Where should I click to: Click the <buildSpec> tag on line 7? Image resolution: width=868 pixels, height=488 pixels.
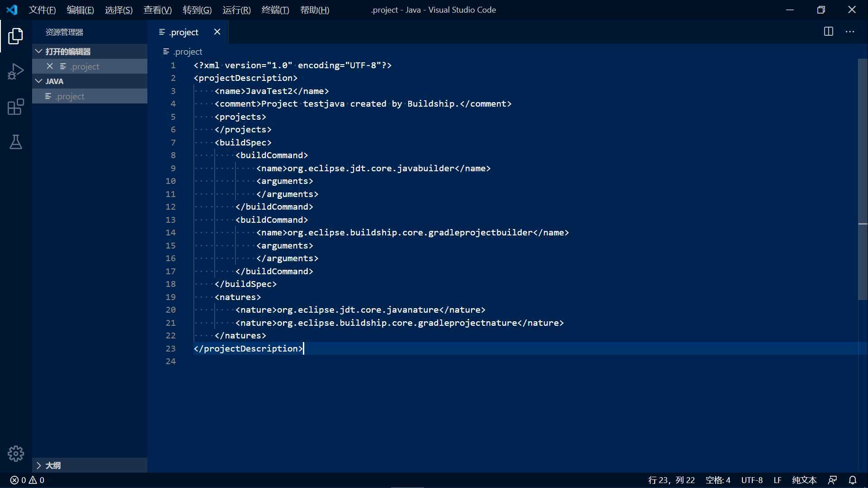[x=243, y=143]
